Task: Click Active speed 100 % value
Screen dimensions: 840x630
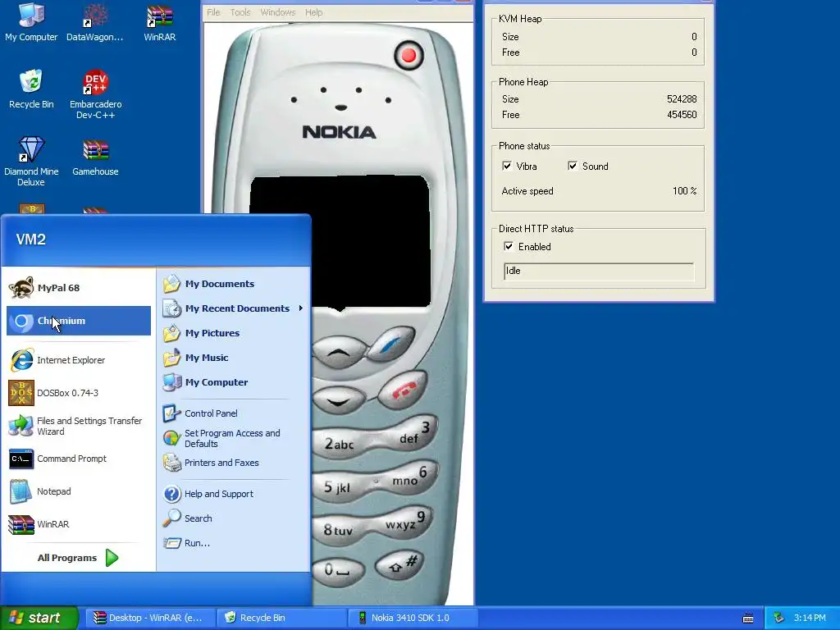Action: (685, 191)
